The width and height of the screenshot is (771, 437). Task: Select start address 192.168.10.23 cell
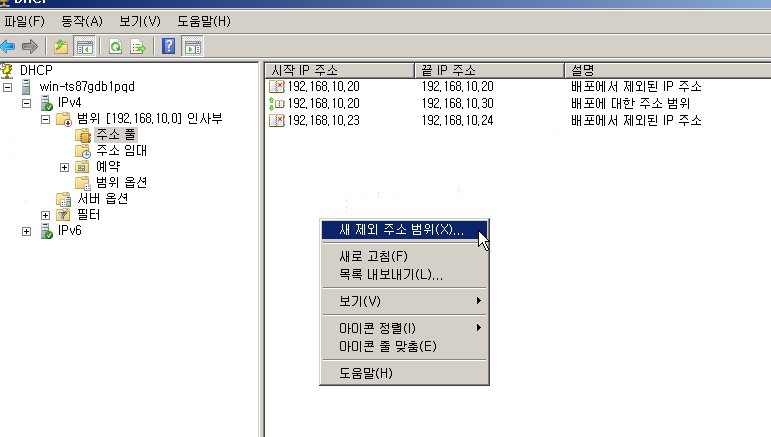324,120
